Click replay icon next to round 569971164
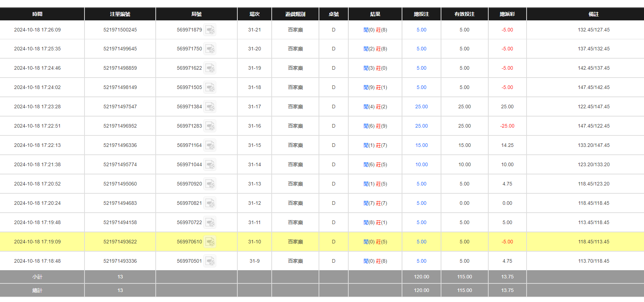 point(210,145)
